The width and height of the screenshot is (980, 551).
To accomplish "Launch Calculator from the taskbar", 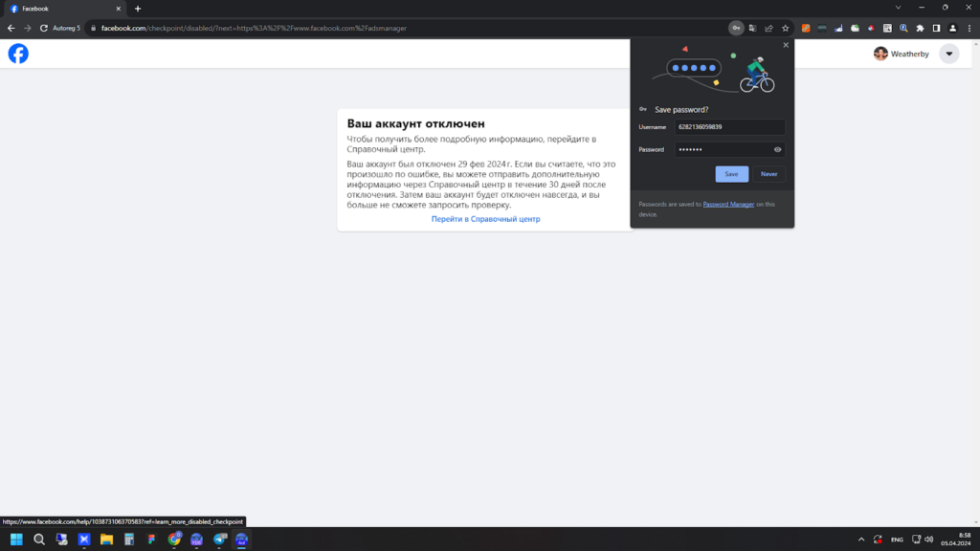I will (x=129, y=540).
